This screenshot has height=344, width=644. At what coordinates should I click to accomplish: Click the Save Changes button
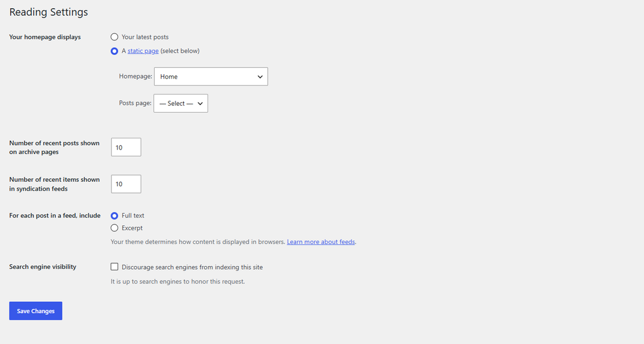coord(36,311)
